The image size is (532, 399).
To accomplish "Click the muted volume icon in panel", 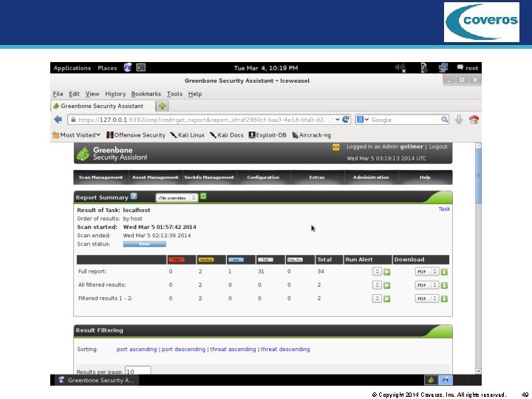I will click(x=400, y=68).
